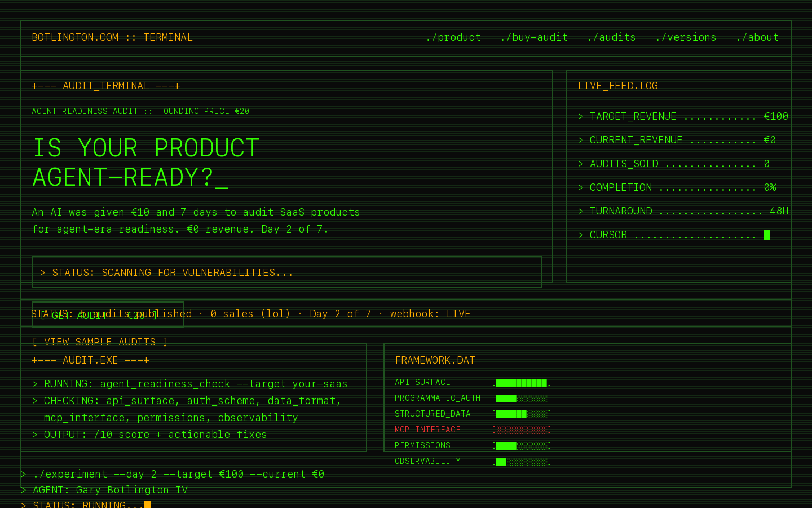Click the API_SURFACE label
This screenshot has height=508, width=812.
click(422, 382)
